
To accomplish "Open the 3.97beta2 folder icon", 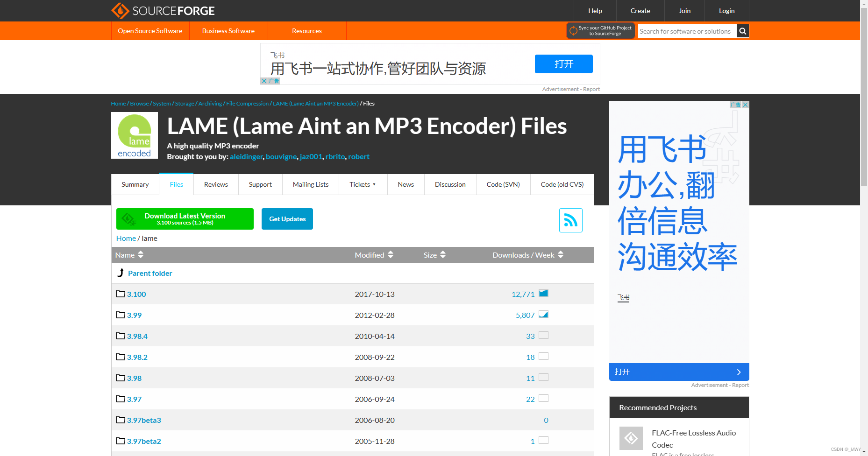I will point(121,441).
